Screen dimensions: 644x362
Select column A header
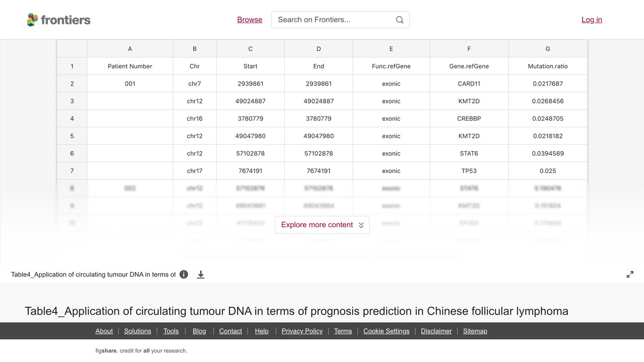[130, 49]
